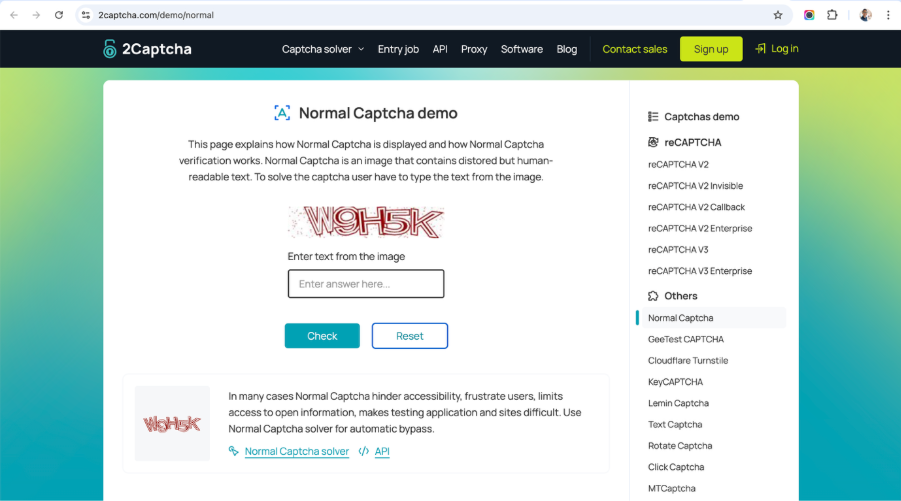Open the colorful browser extension icon
The width and height of the screenshot is (901, 501).
[809, 15]
